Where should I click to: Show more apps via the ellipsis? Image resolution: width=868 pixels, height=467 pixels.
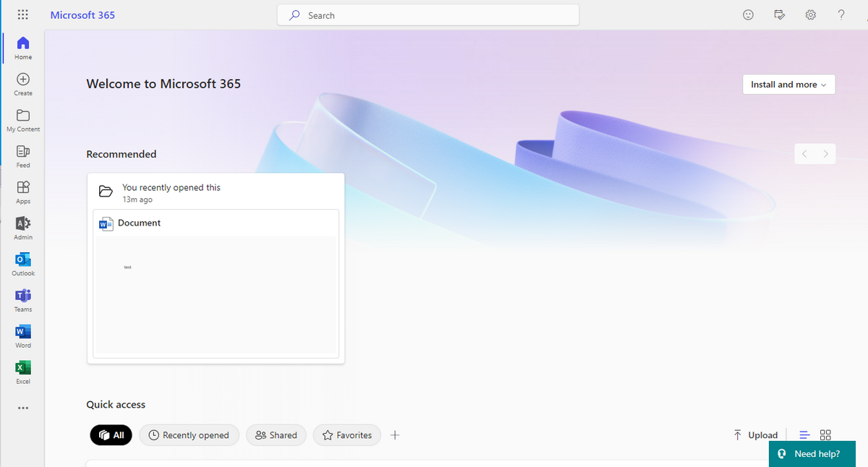(x=23, y=408)
